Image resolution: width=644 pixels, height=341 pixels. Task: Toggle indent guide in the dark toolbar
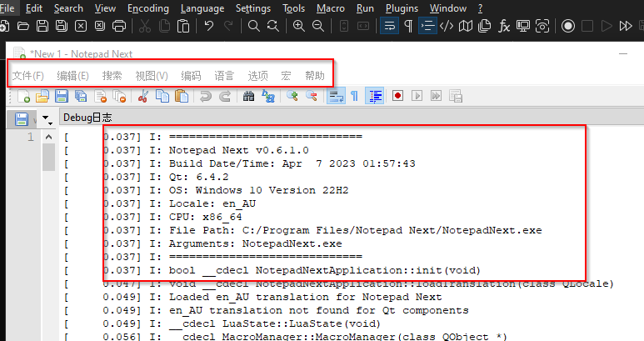click(x=427, y=27)
